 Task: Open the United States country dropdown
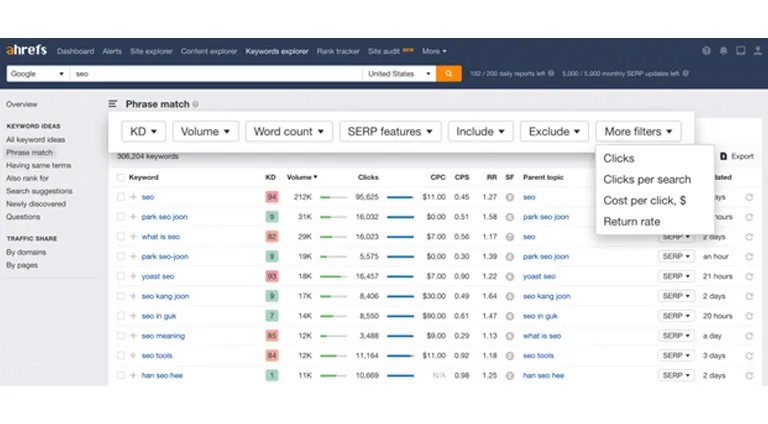click(399, 73)
